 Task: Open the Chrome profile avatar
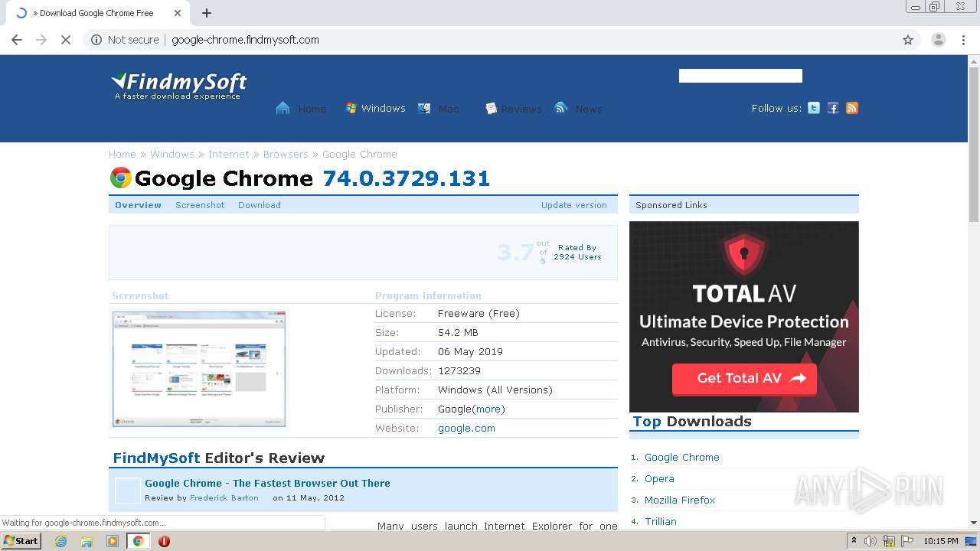click(x=938, y=40)
